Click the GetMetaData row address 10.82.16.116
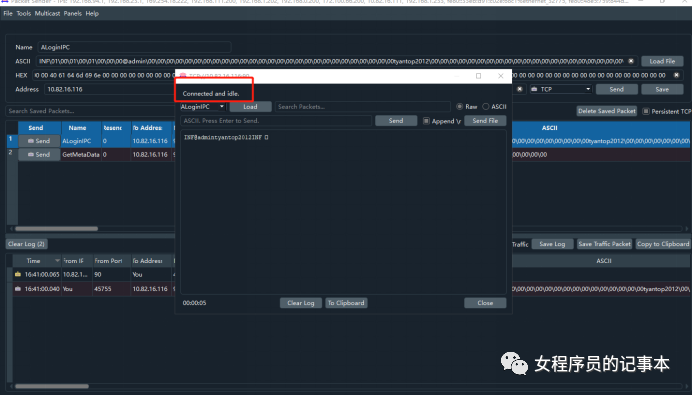The image size is (693, 396). [150, 154]
